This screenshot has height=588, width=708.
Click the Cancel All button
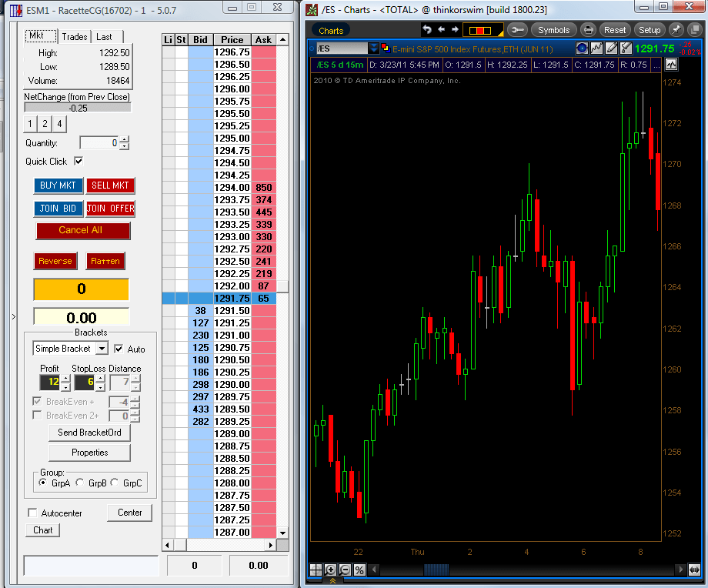[x=83, y=231]
